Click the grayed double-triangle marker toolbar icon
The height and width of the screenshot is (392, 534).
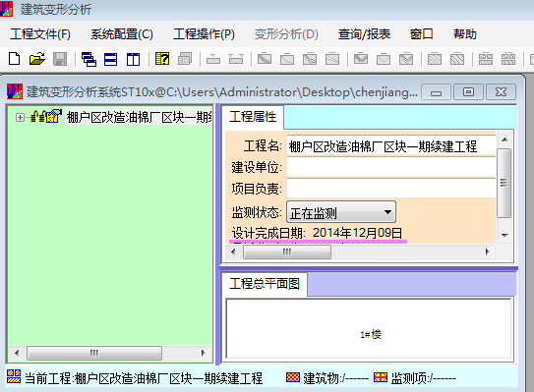click(236, 59)
